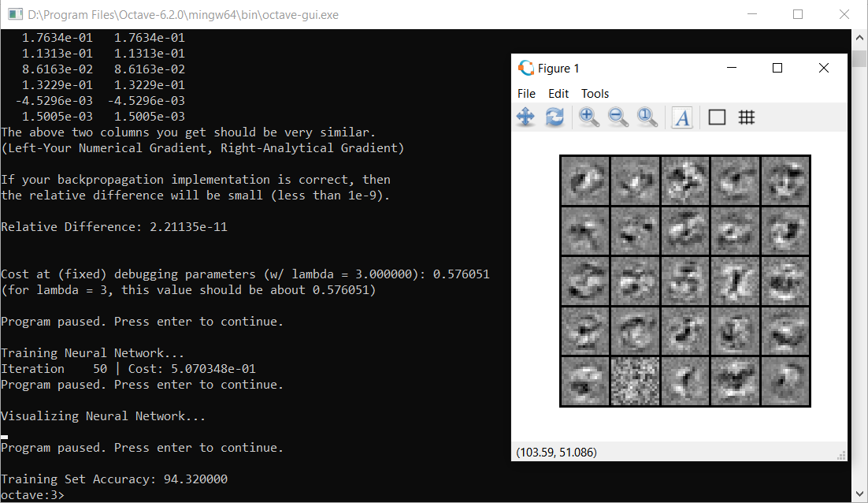Click the Octave logo in Figure 1 title bar
Screen dimensions: 868x503
tap(526, 68)
